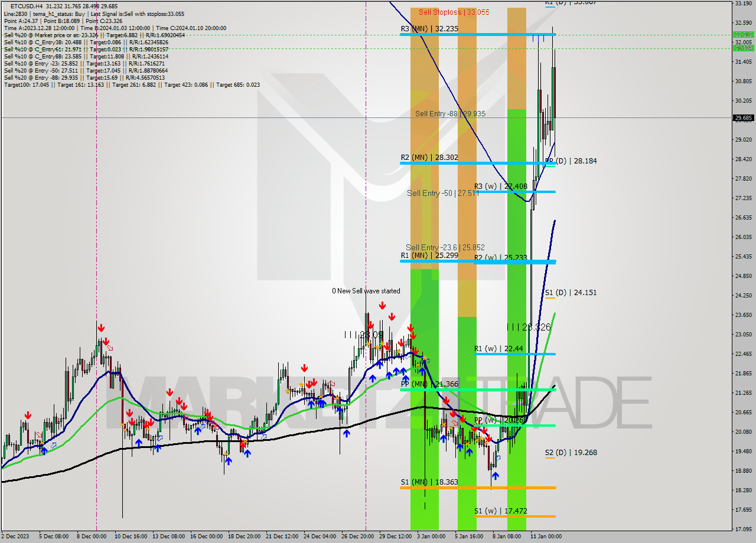Select the 13 Dec 08:00 time label
The width and height of the screenshot is (756, 543).
[x=168, y=537]
